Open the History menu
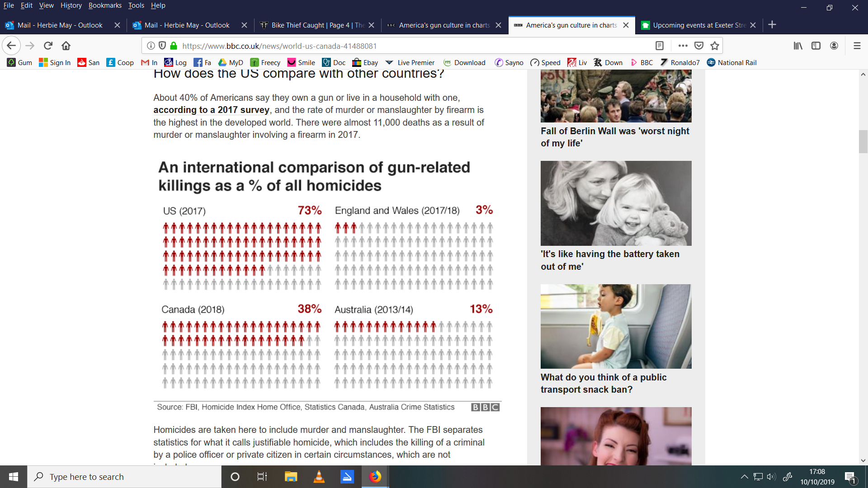The image size is (868, 488). [x=71, y=5]
